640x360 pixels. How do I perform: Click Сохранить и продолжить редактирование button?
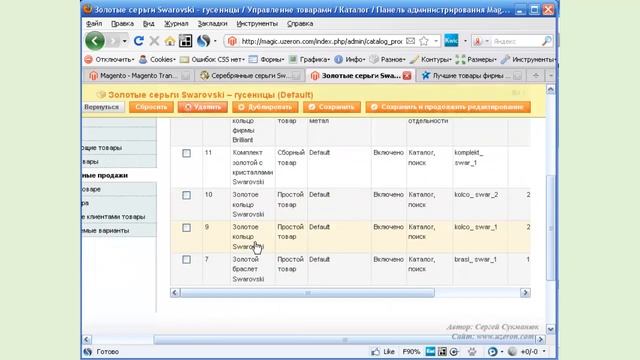[448, 107]
